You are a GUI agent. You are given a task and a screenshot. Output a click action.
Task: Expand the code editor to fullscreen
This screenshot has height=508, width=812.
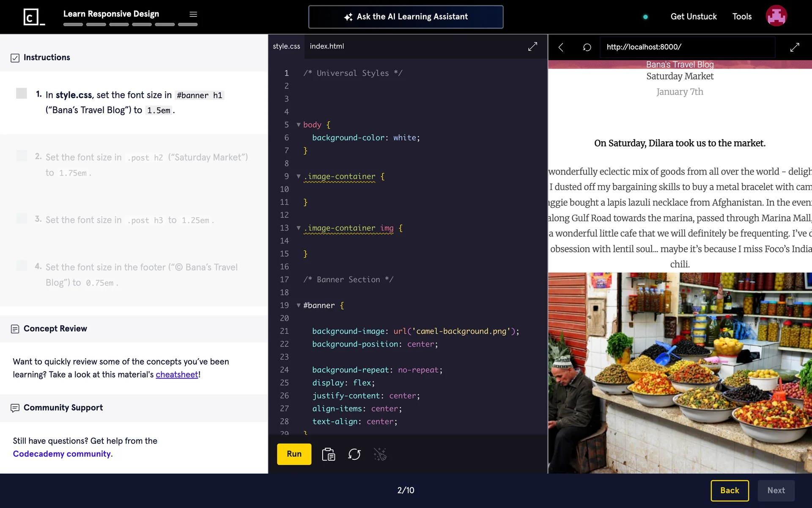point(532,47)
